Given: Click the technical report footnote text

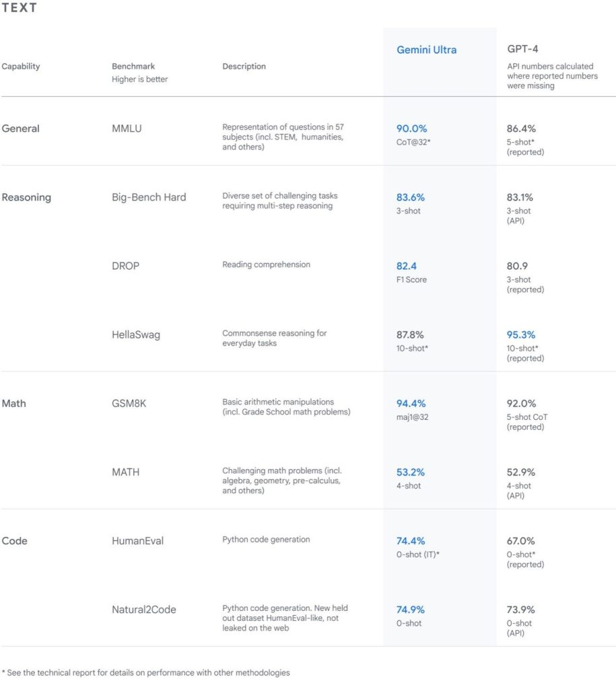Looking at the screenshot, I should click(146, 672).
